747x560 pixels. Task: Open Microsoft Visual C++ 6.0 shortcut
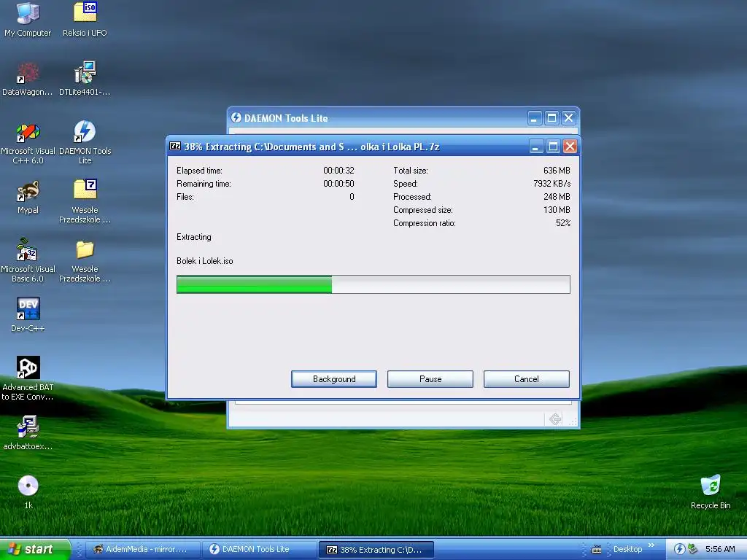[x=28, y=143]
